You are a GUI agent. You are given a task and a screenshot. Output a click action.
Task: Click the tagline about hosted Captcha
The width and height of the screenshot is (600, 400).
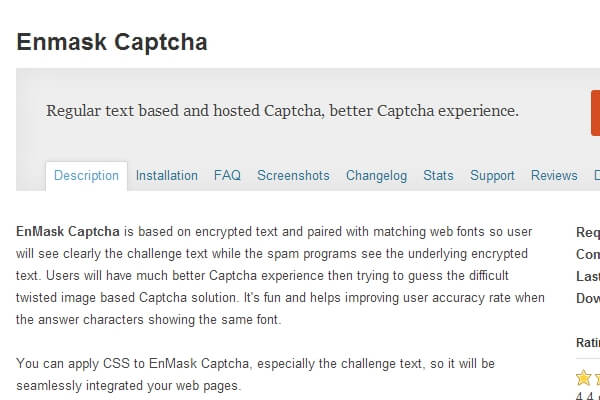[x=282, y=110]
